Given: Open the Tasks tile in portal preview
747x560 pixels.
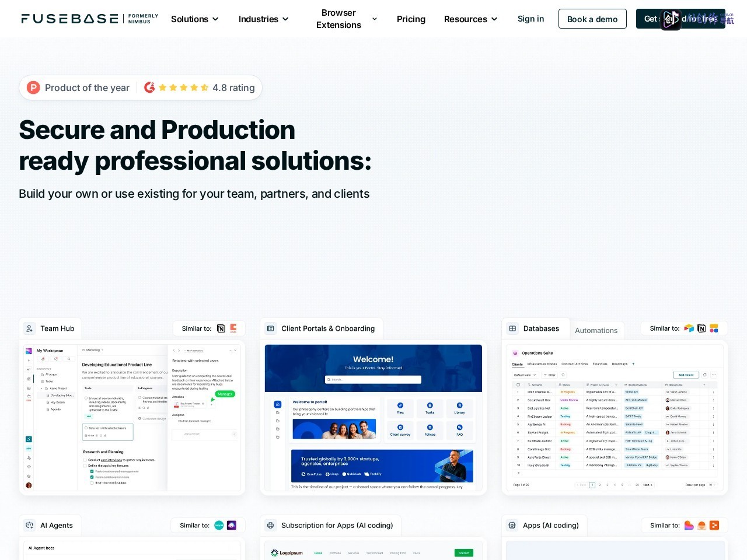Looking at the screenshot, I should click(430, 408).
